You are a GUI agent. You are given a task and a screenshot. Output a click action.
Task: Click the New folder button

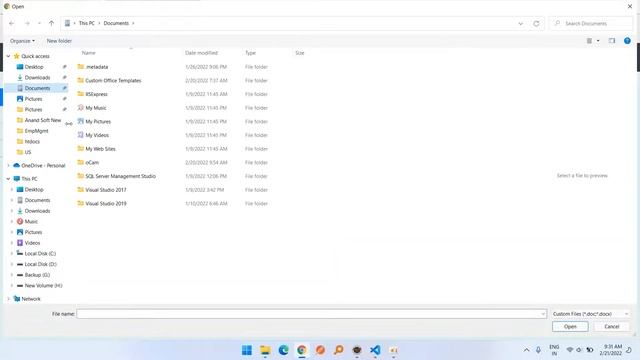(59, 41)
